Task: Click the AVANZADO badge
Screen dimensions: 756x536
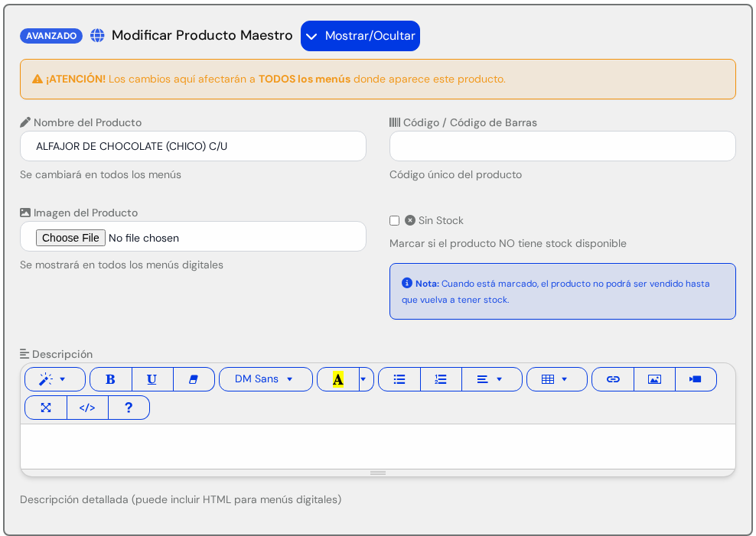Action: pyautogui.click(x=51, y=36)
